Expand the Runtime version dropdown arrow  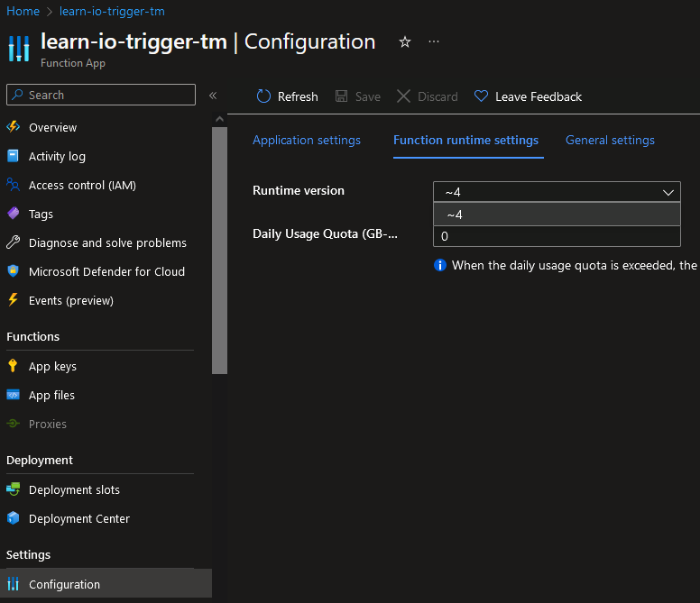(x=668, y=192)
